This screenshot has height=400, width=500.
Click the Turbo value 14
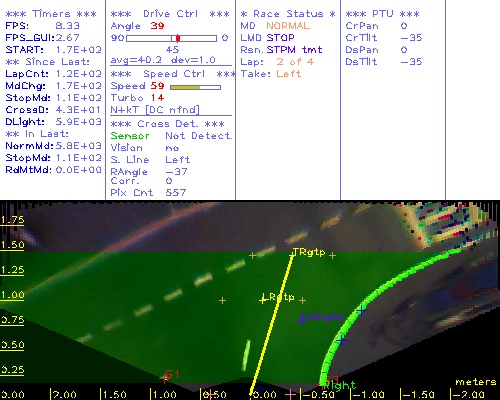[157, 98]
